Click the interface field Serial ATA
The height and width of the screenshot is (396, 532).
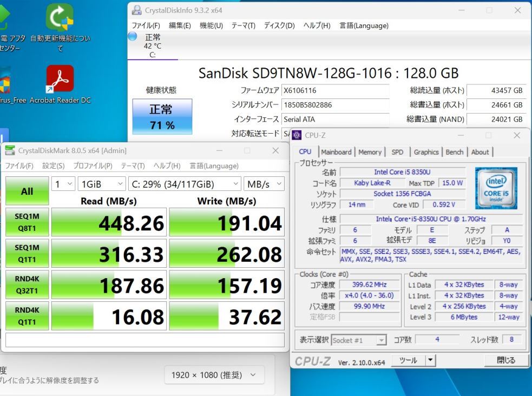pyautogui.click(x=335, y=119)
